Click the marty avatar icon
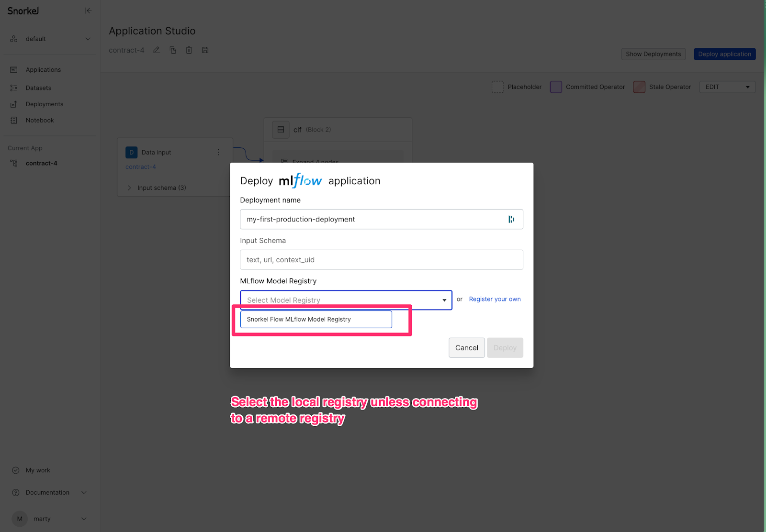 coord(20,519)
